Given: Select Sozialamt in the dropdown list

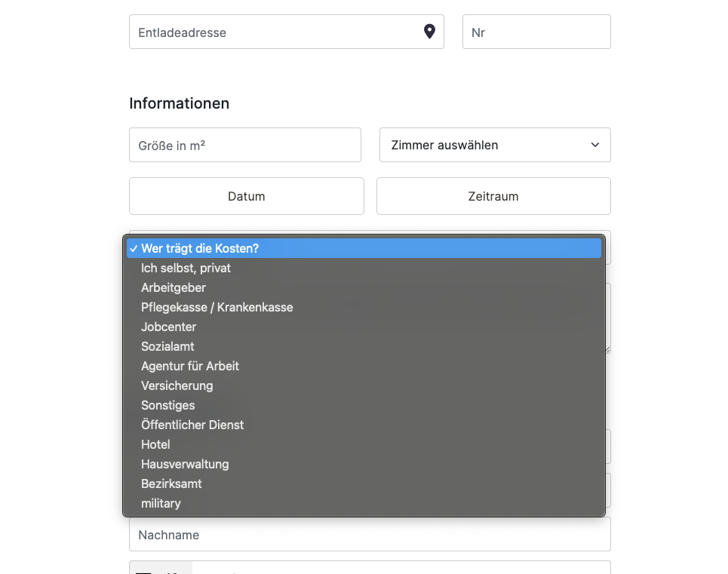Looking at the screenshot, I should (x=364, y=346).
